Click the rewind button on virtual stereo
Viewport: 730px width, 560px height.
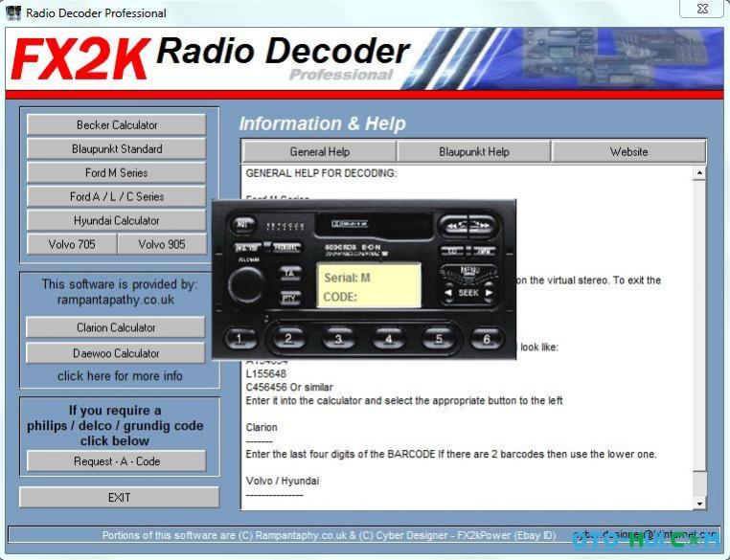[x=453, y=226]
